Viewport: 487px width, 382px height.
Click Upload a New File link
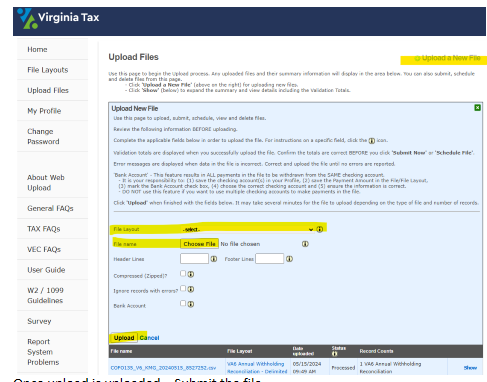click(x=447, y=58)
